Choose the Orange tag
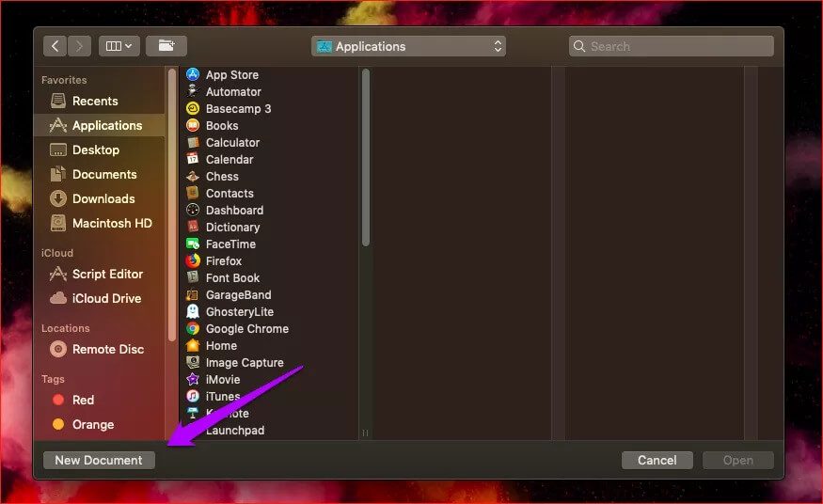The height and width of the screenshot is (504, 823). click(x=100, y=424)
